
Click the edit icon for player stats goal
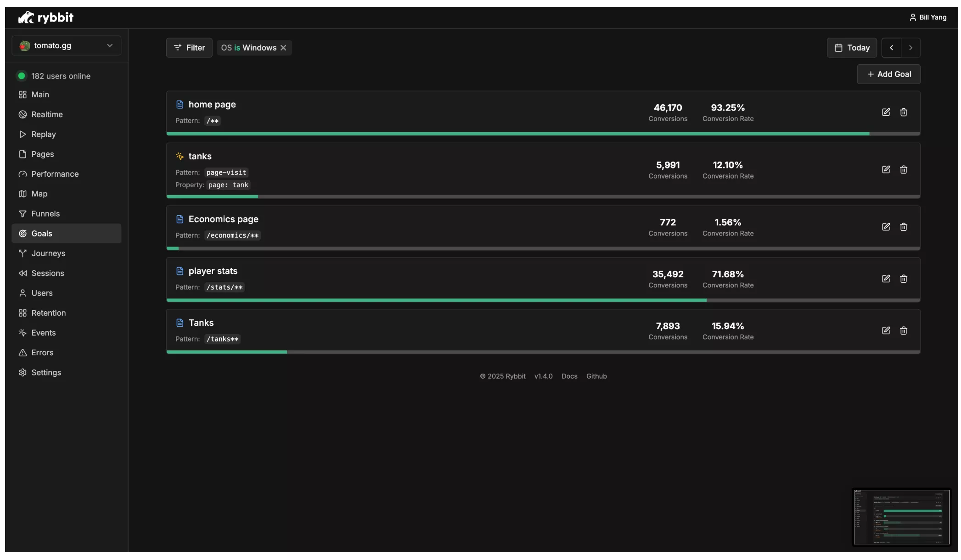[886, 279]
